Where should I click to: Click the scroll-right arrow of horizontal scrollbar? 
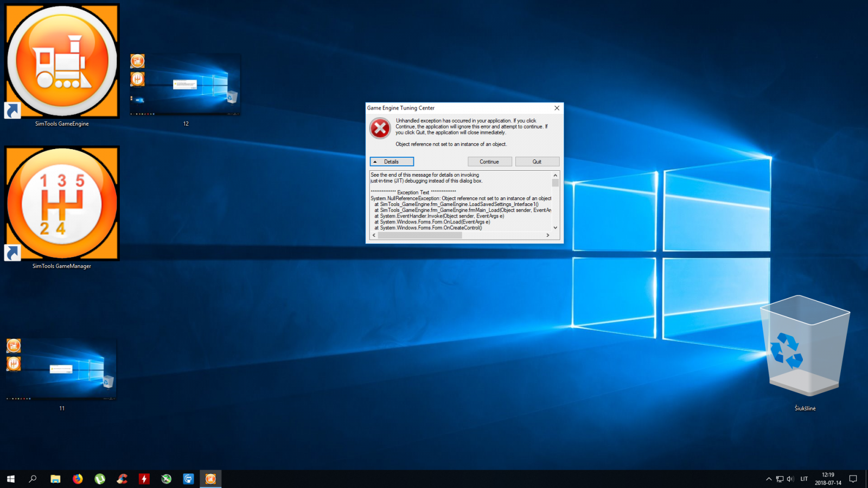coord(548,235)
